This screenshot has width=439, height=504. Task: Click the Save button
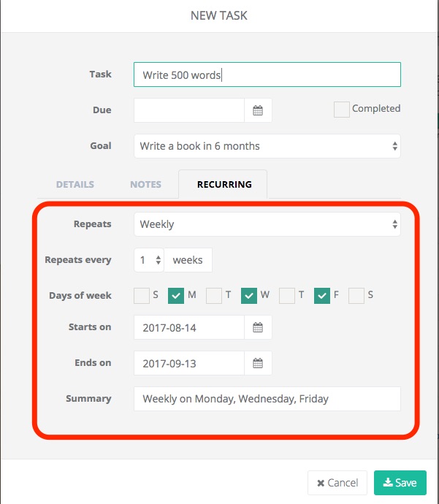400,483
